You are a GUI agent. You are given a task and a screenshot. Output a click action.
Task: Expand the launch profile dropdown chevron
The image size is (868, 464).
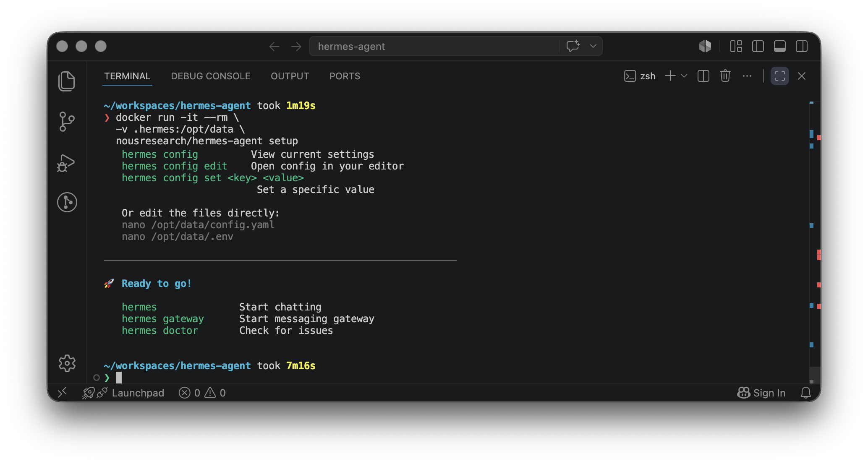coord(684,76)
